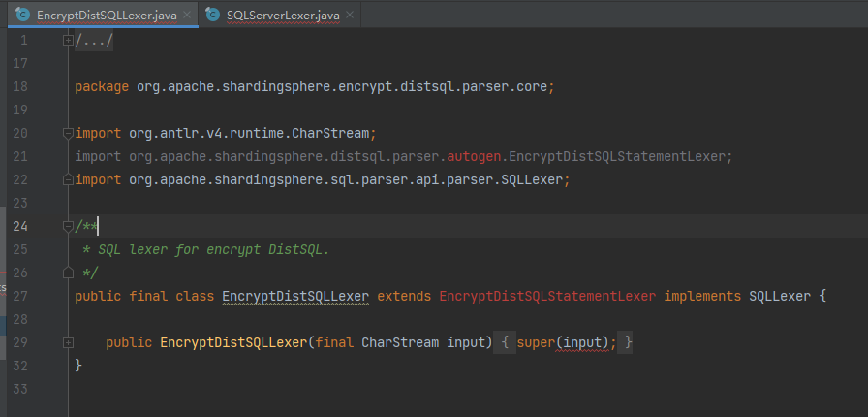Click the folded '/.../' placeholder text
Image resolution: width=868 pixels, height=417 pixels.
(x=94, y=40)
